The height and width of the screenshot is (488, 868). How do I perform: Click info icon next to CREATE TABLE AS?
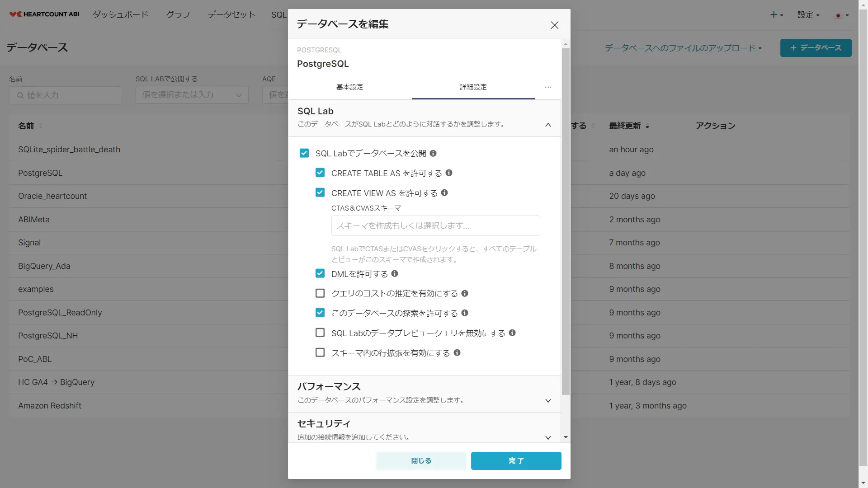point(449,173)
